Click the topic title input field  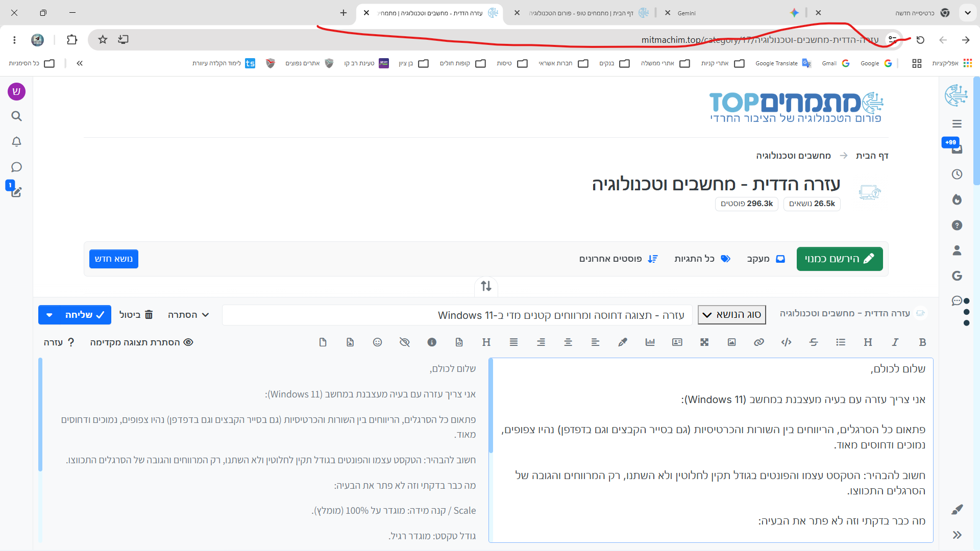click(x=457, y=315)
